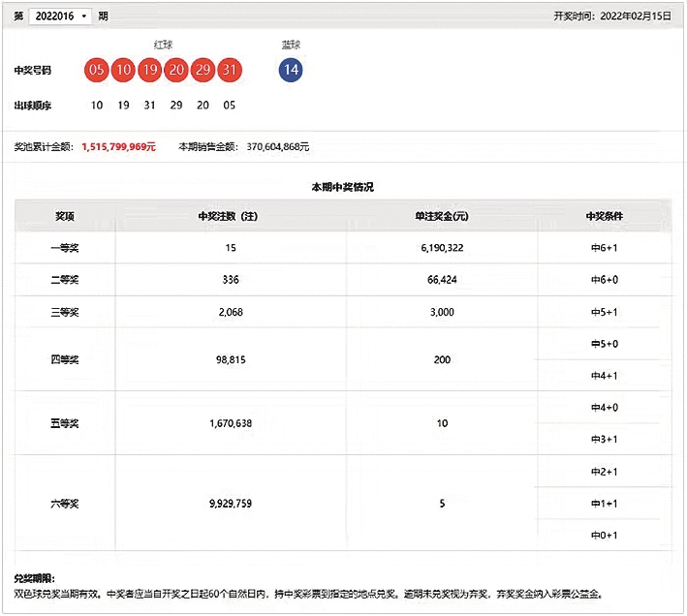Select the 一等奖 row label

click(x=65, y=248)
